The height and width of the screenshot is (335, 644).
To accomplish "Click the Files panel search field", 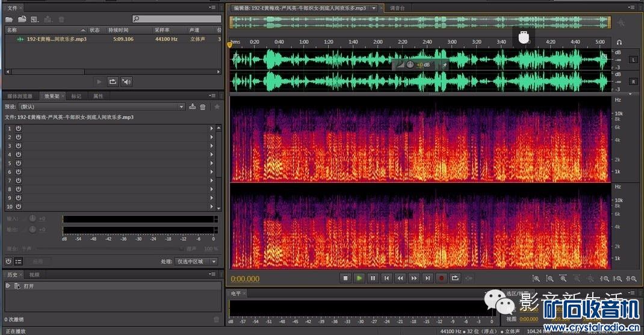I will [x=176, y=19].
